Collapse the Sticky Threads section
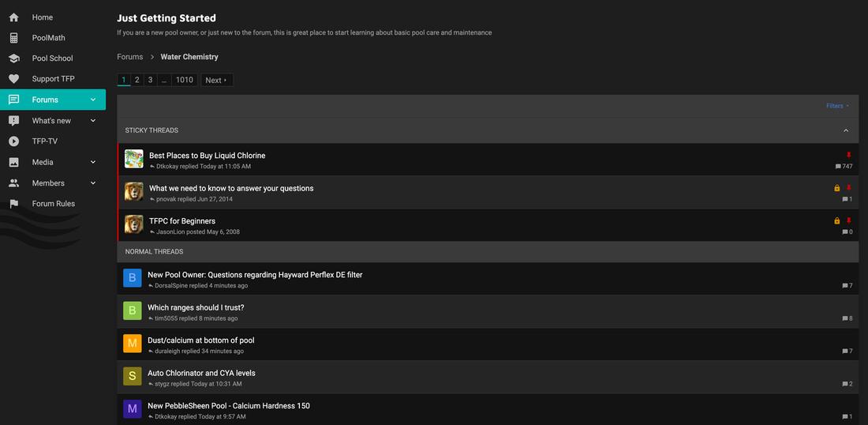This screenshot has width=868, height=425. tap(846, 130)
